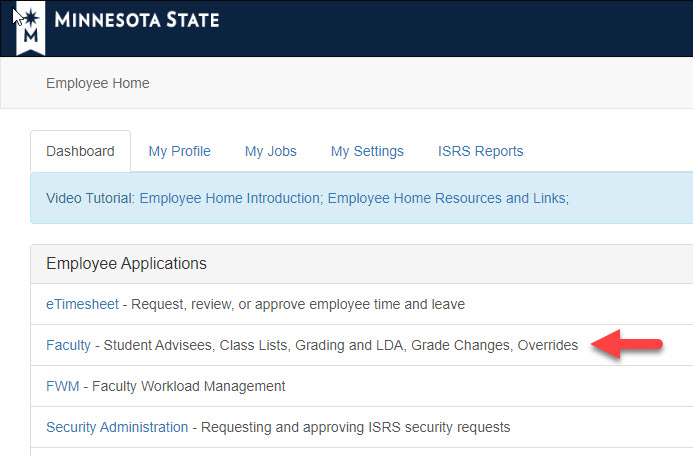Click the red arrow pointing at Faculty
The width and height of the screenshot is (693, 456).
pyautogui.click(x=627, y=344)
